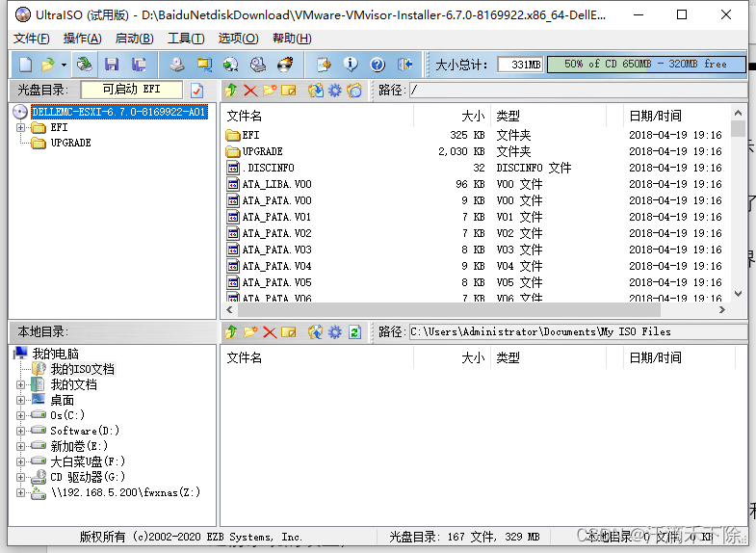Image resolution: width=756 pixels, height=553 pixels.
Task: Open the 操作(A) menu
Action: 83,39
